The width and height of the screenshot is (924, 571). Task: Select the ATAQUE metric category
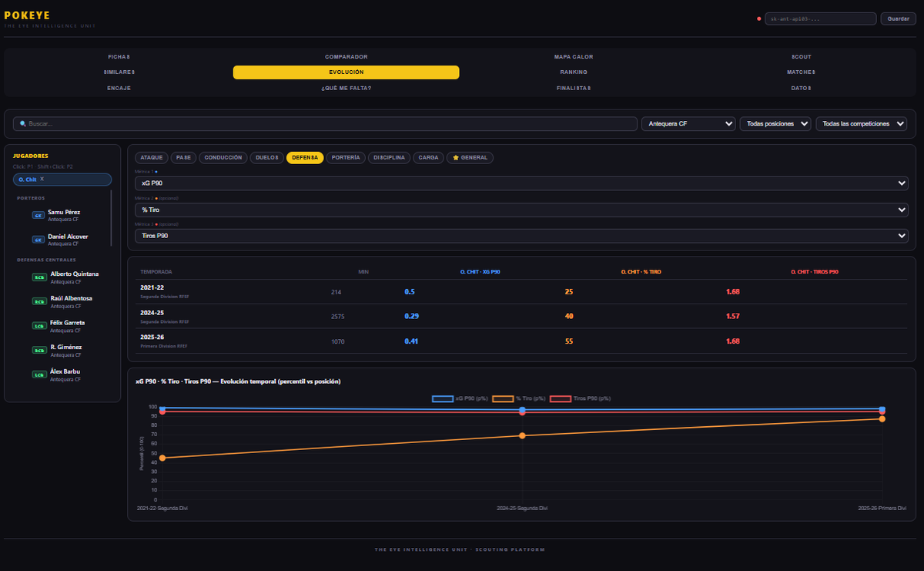tap(152, 157)
